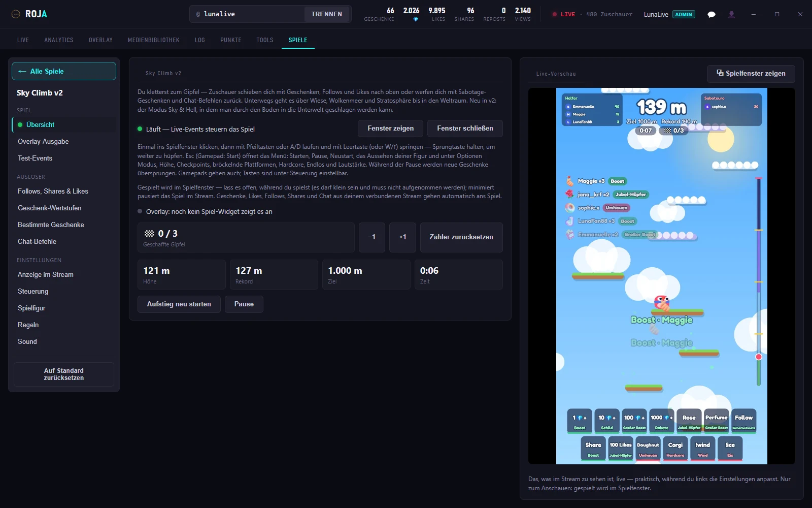This screenshot has height=508, width=812.
Task: Click Aufstieg neu starten
Action: click(x=179, y=304)
